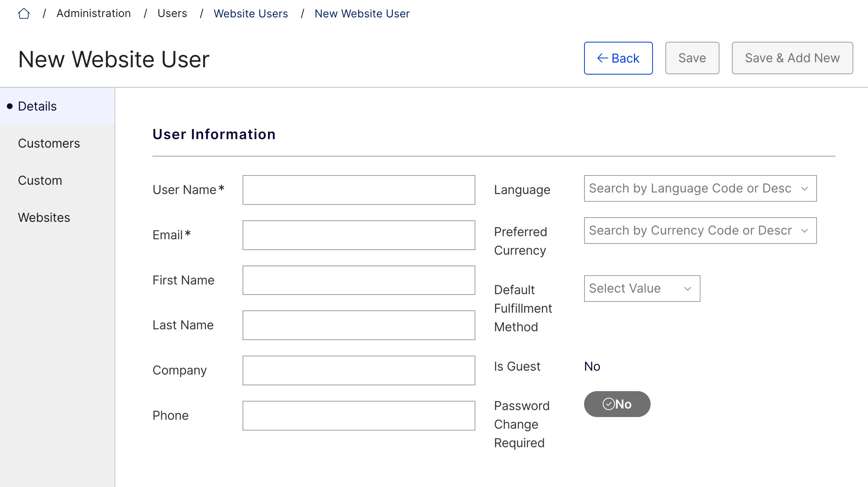This screenshot has height=487, width=868.
Task: Focus the User Name input field
Action: (x=359, y=190)
